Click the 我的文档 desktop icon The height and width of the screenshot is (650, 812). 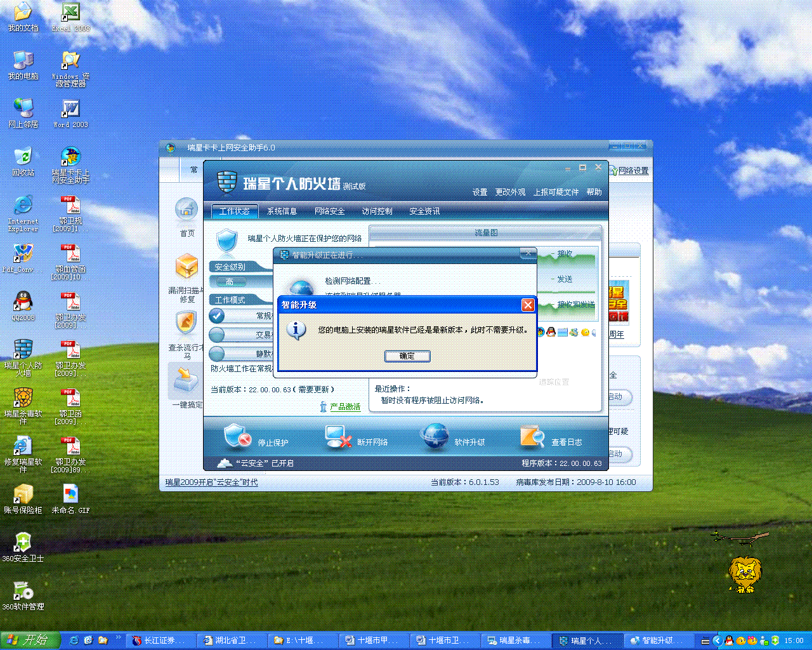click(x=23, y=17)
